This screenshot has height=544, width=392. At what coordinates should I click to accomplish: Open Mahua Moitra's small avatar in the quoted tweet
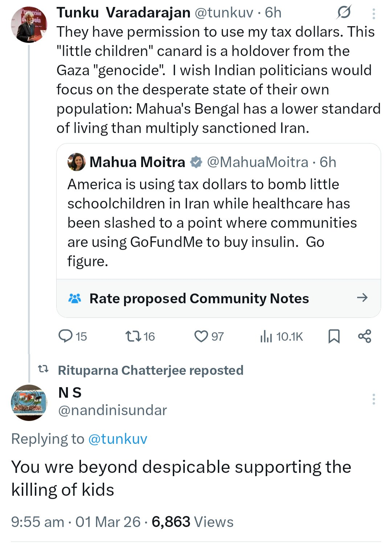point(77,162)
